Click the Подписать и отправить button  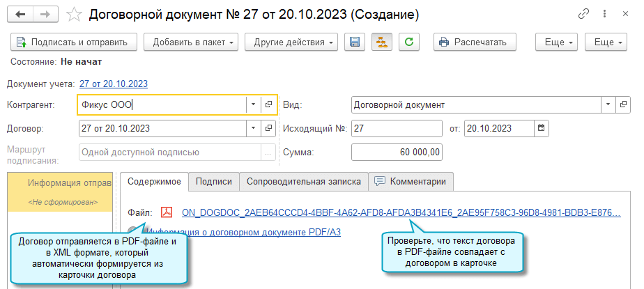[x=74, y=42]
